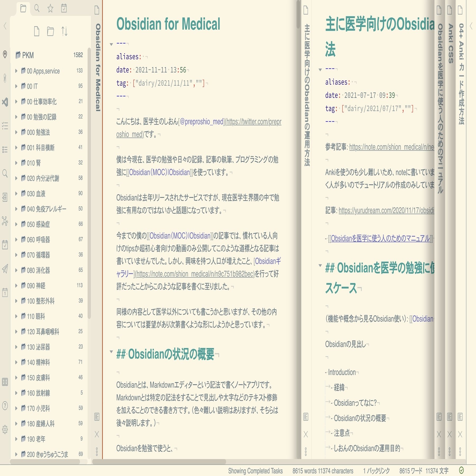Screen dimensions: 476x476
Task: Open today's daily note calendar icon
Action: 5,292
